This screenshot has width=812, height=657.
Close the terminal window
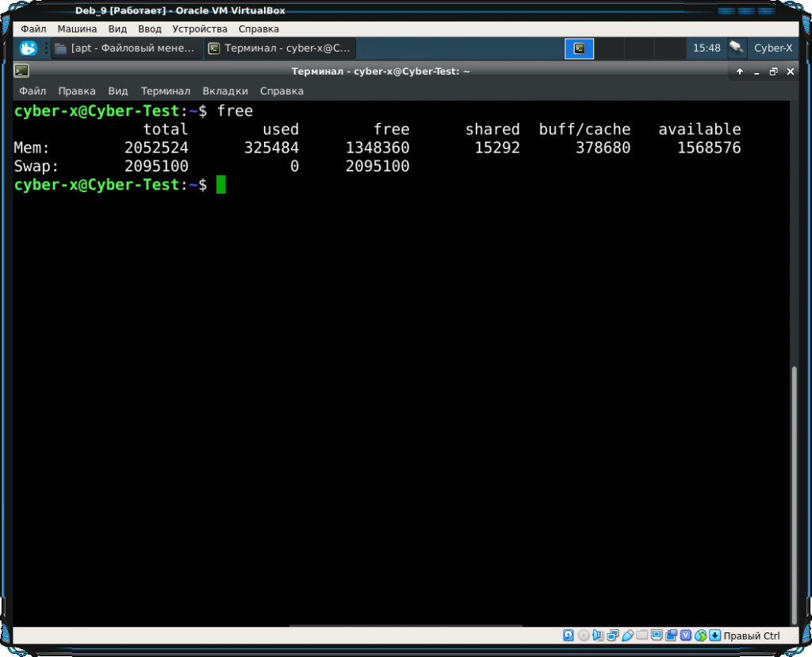point(791,71)
